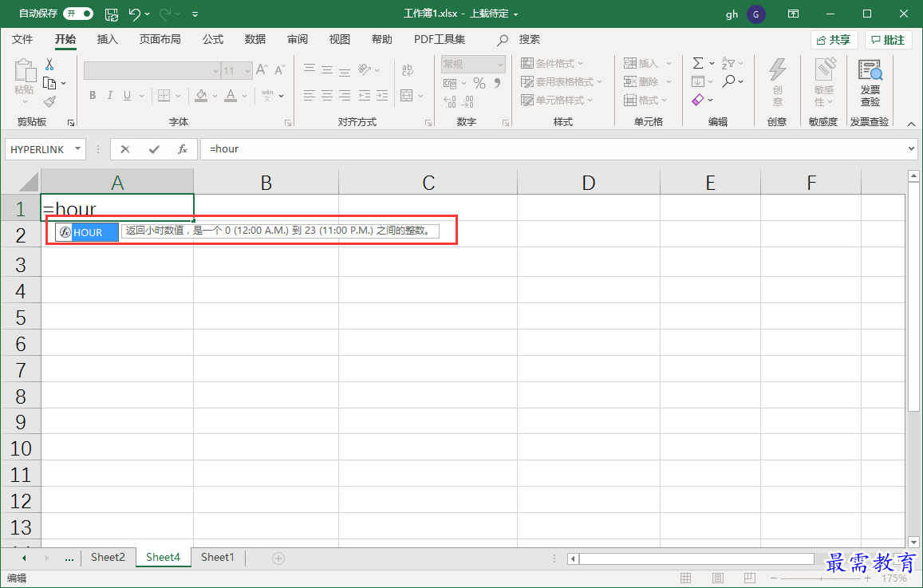
Task: Switch to the 数据 ribbon tab
Action: point(255,39)
